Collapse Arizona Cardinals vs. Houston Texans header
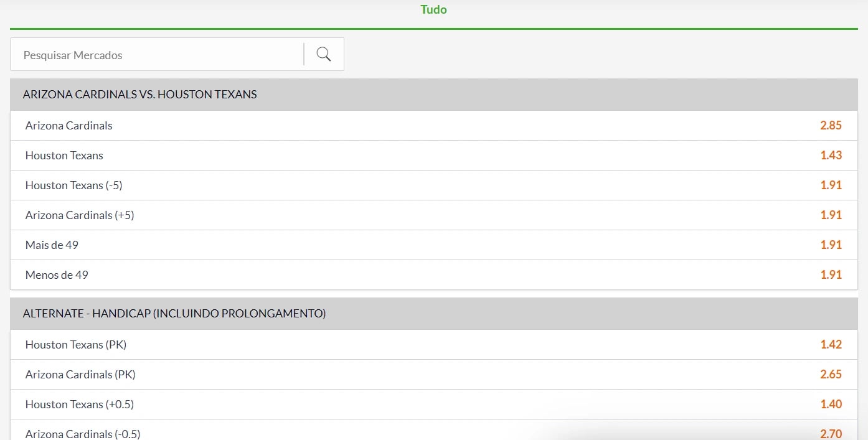This screenshot has height=440, width=868. coord(434,95)
